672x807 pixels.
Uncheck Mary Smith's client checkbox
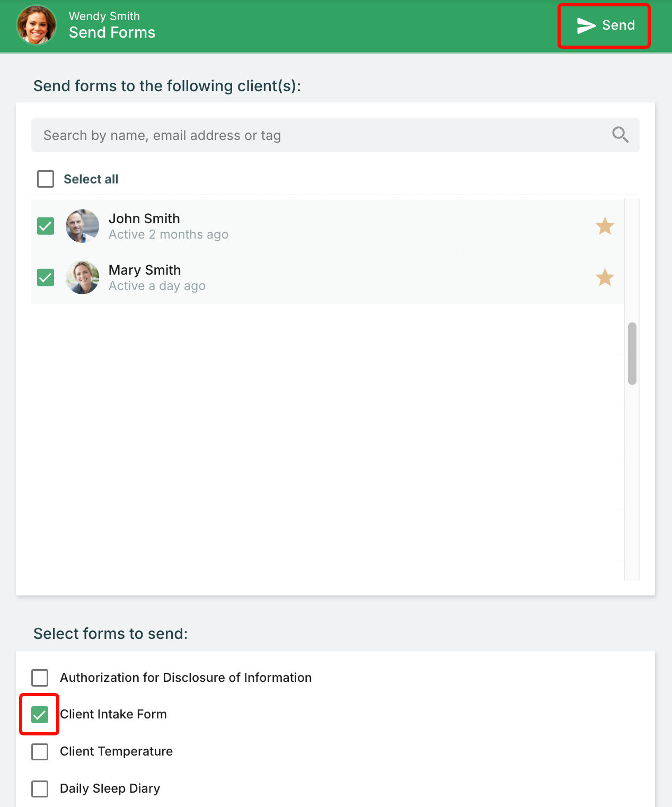[x=46, y=277]
